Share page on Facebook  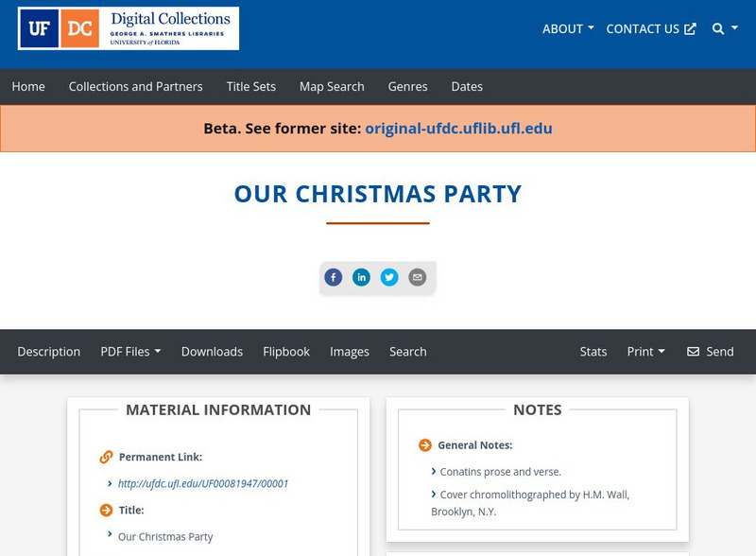pyautogui.click(x=333, y=277)
